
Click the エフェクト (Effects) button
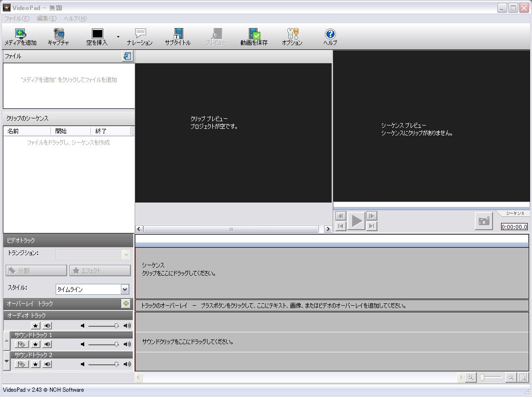tap(100, 271)
